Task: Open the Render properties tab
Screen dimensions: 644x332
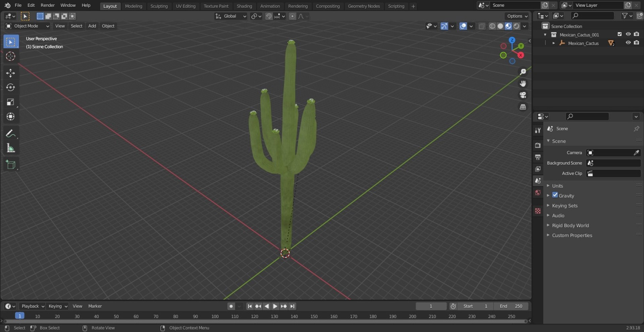Action: coord(538,145)
